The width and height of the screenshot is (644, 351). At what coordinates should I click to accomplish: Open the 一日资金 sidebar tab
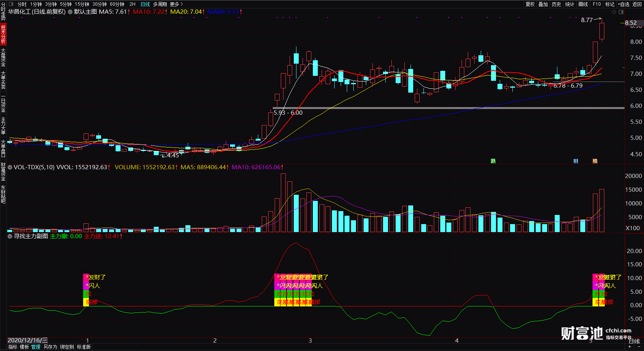pos(3,103)
